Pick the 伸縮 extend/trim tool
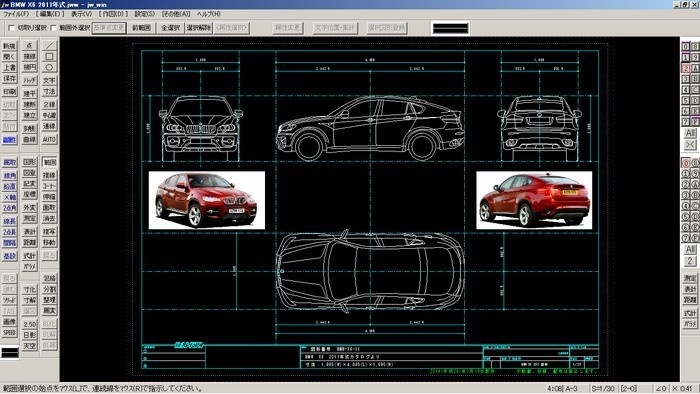The width and height of the screenshot is (700, 394). pyautogui.click(x=49, y=197)
